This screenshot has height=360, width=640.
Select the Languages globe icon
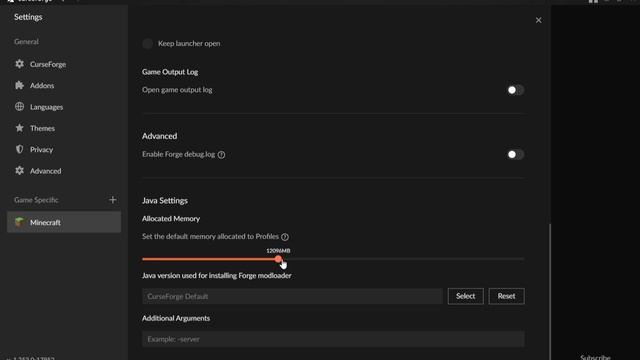(19, 107)
